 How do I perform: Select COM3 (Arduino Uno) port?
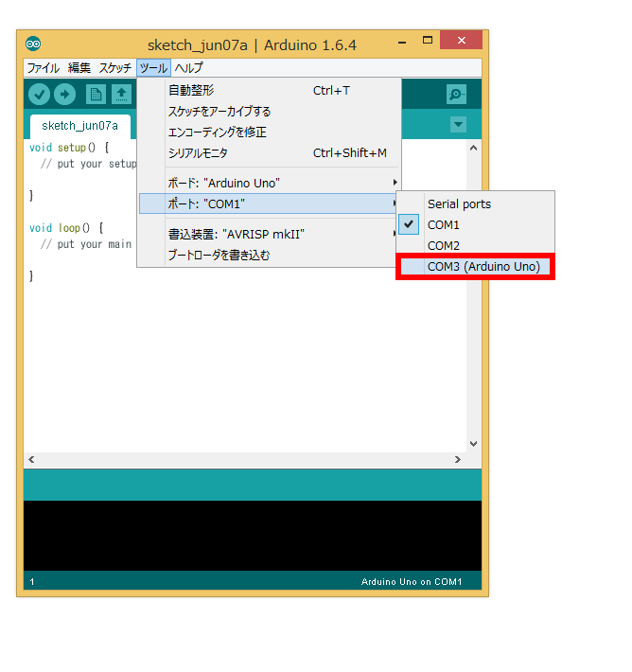pyautogui.click(x=475, y=267)
